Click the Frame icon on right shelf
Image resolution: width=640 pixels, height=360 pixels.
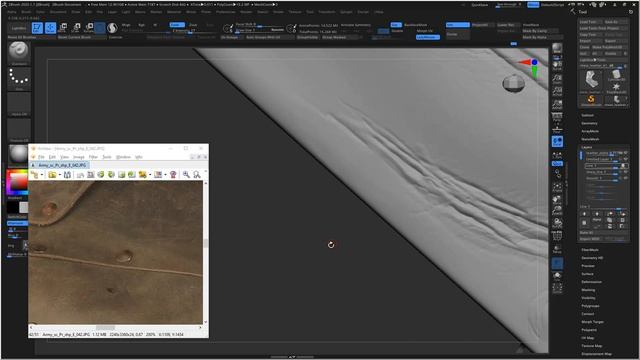[x=557, y=188]
